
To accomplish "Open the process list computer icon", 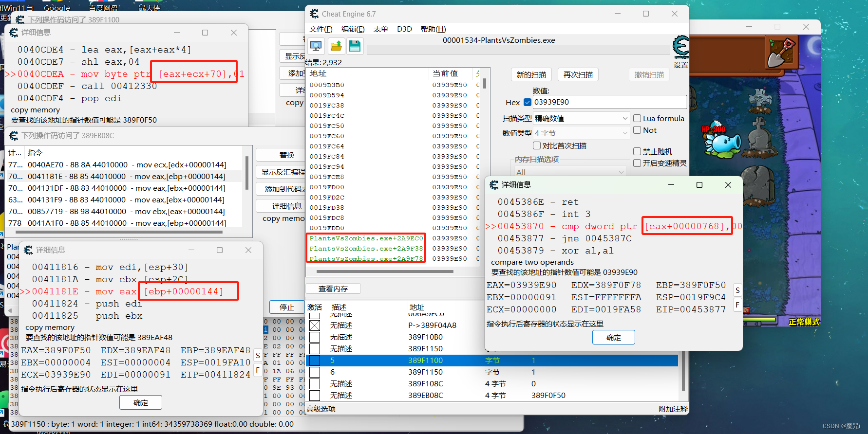I will pyautogui.click(x=316, y=46).
